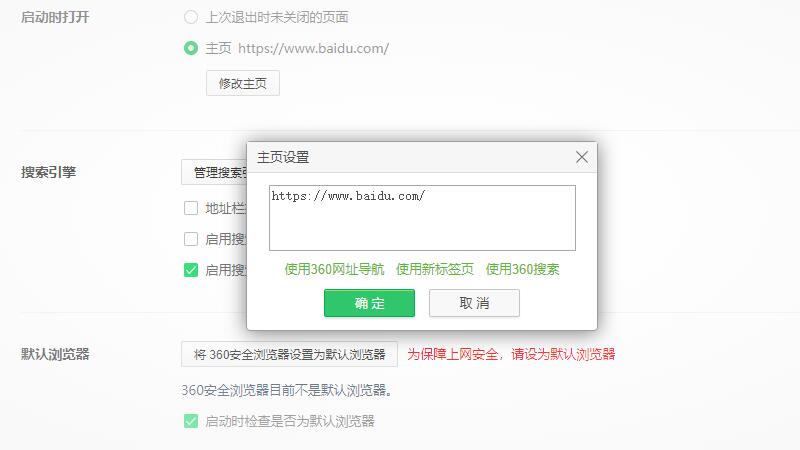800x450 pixels.
Task: Enable the unchecked 启用搜 checkbox
Action: pyautogui.click(x=191, y=239)
